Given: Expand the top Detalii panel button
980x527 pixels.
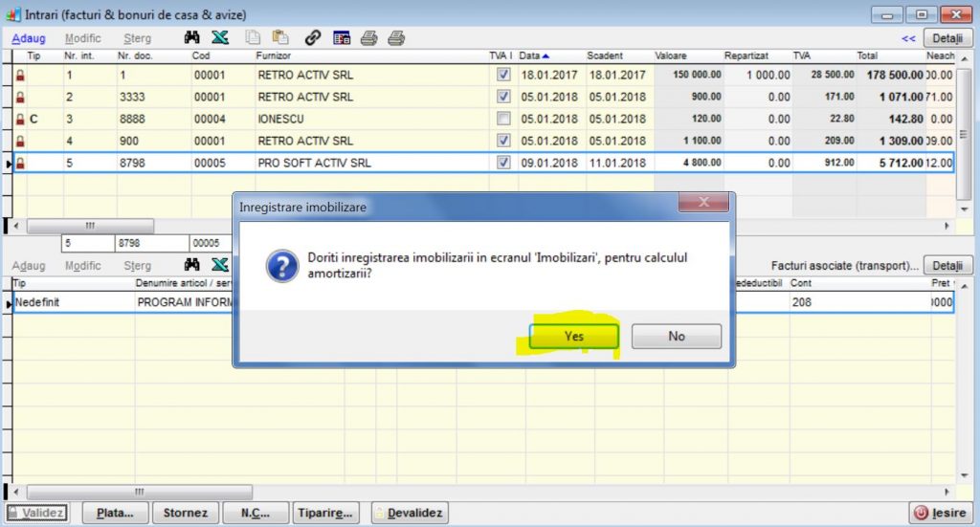Looking at the screenshot, I should [947, 39].
